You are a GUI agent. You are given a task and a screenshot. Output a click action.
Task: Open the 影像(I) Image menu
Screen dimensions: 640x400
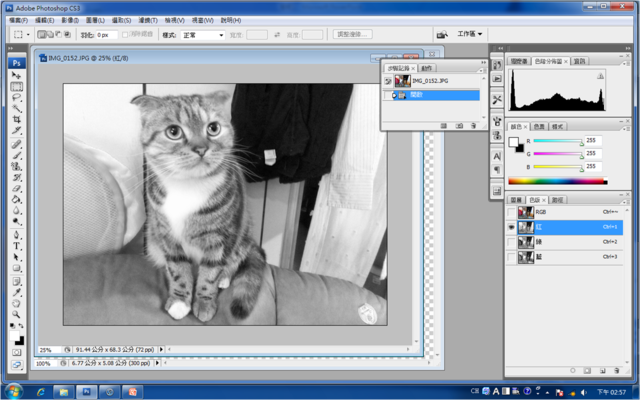70,20
